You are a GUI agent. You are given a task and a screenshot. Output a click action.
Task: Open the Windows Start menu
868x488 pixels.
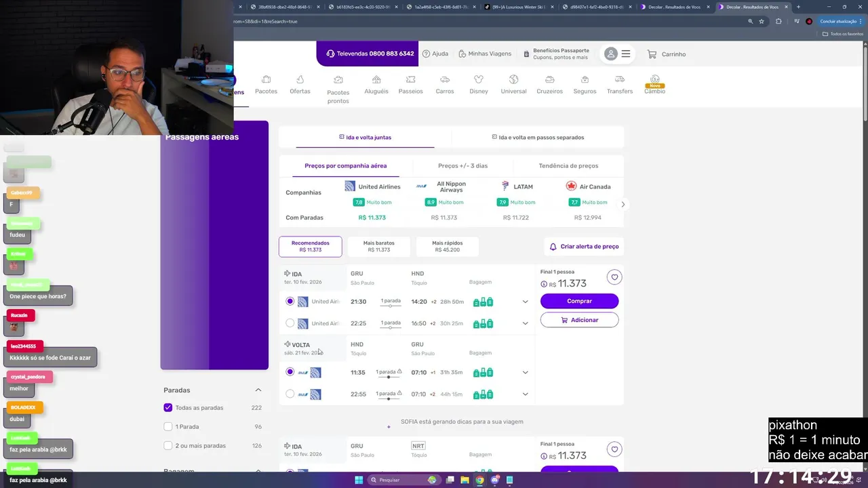click(x=359, y=480)
